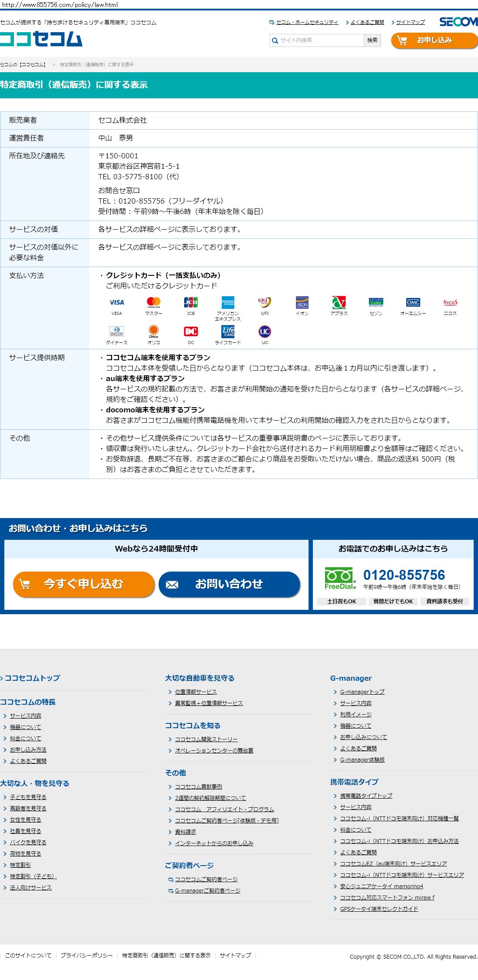This screenshot has height=980, width=478.
Task: Open オペレーションセンターの舞台裏 link
Action: (x=214, y=750)
